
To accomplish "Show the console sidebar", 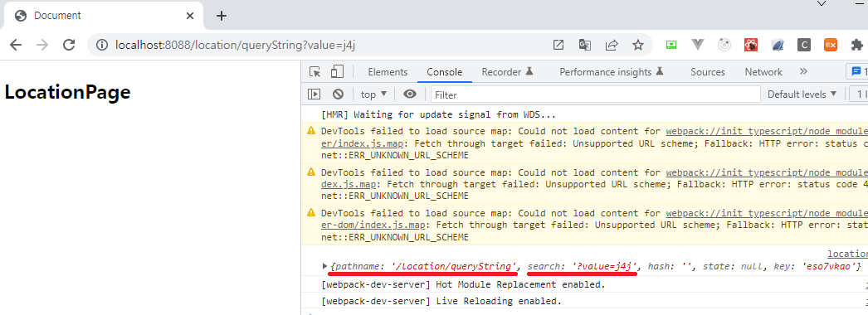I will pos(315,94).
